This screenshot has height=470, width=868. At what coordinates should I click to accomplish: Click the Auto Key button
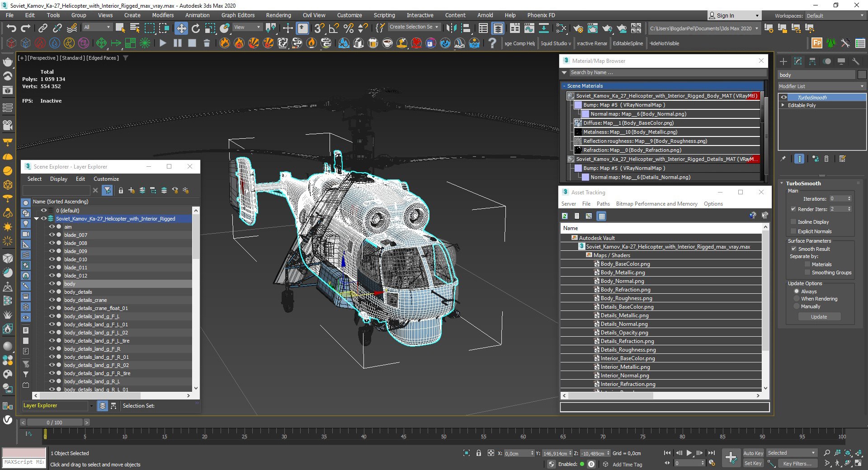tap(753, 453)
